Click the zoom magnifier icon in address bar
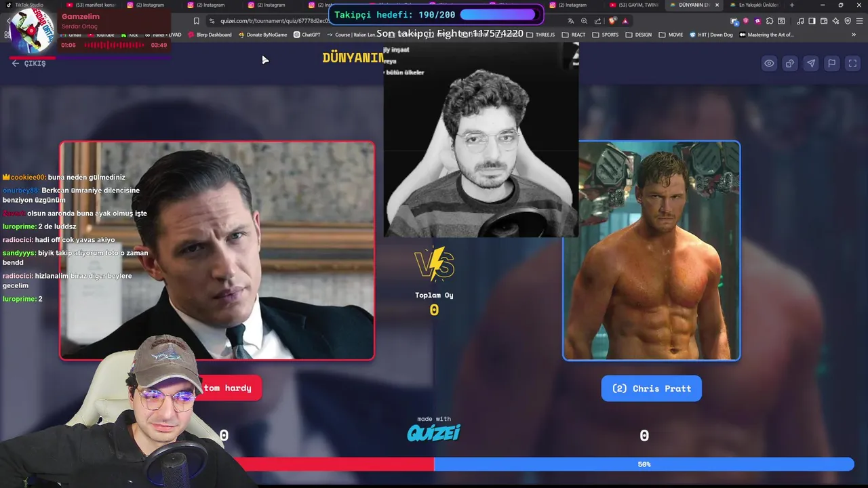 pos(584,21)
